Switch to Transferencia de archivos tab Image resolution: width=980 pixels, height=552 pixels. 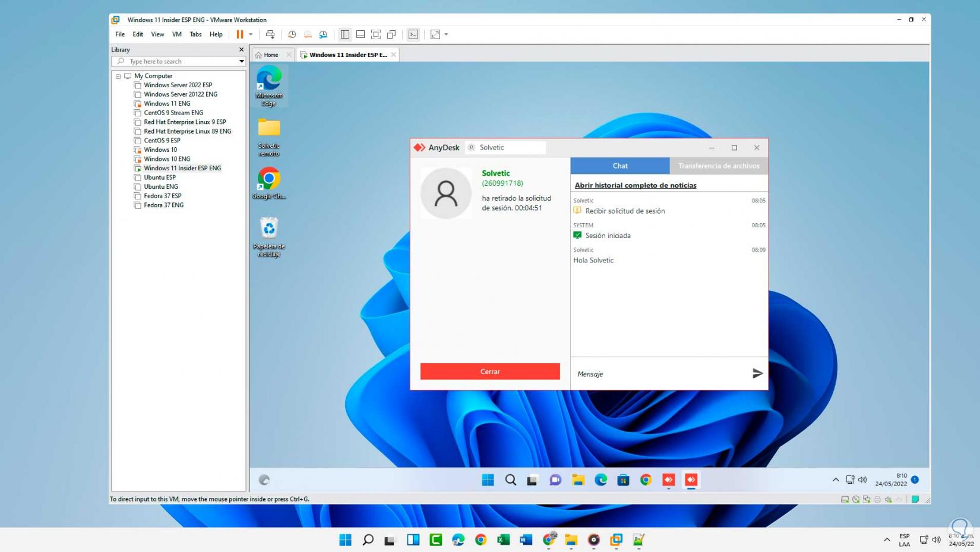(x=719, y=166)
